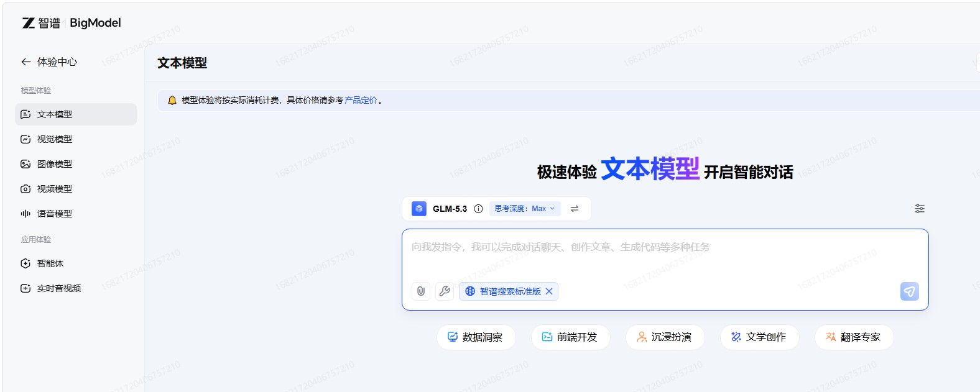Open 视频模型 in the sidebar
The height and width of the screenshot is (392, 980).
pos(76,189)
